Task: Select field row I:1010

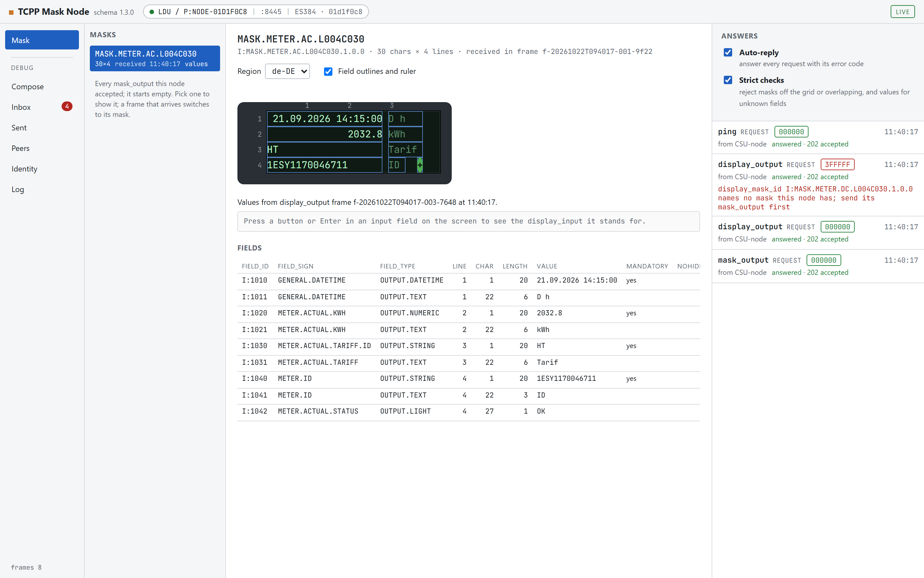Action: pyautogui.click(x=468, y=281)
